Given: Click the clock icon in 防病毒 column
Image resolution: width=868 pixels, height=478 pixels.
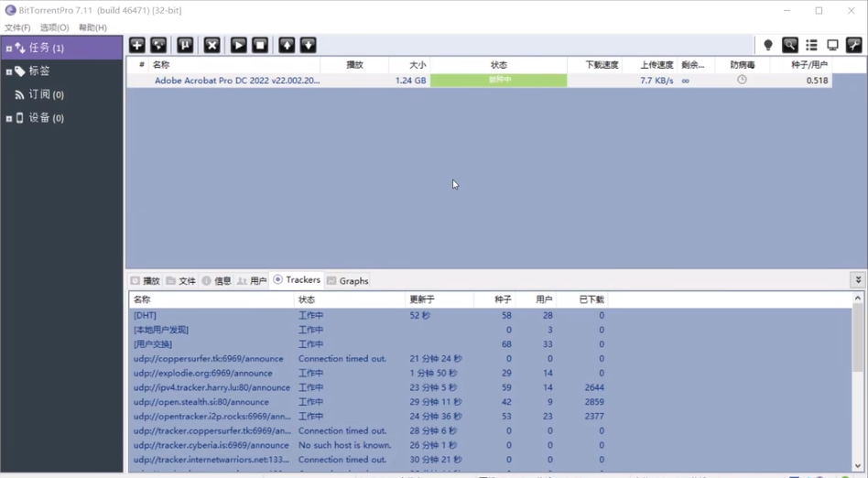Looking at the screenshot, I should tap(742, 80).
